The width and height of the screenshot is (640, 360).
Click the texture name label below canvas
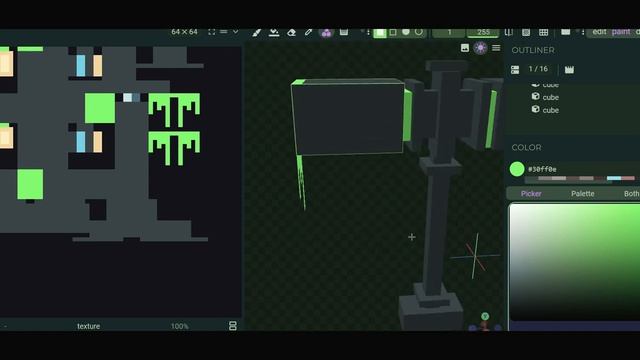coord(89,326)
